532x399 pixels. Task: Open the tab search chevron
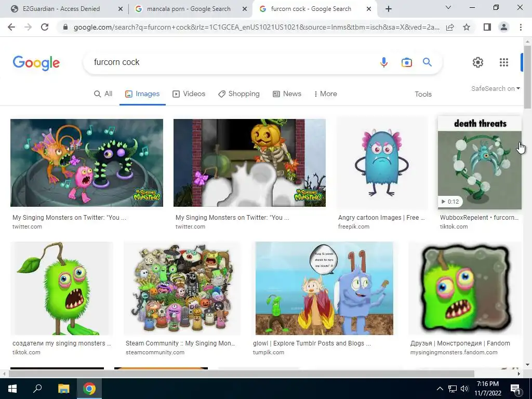pos(448,7)
